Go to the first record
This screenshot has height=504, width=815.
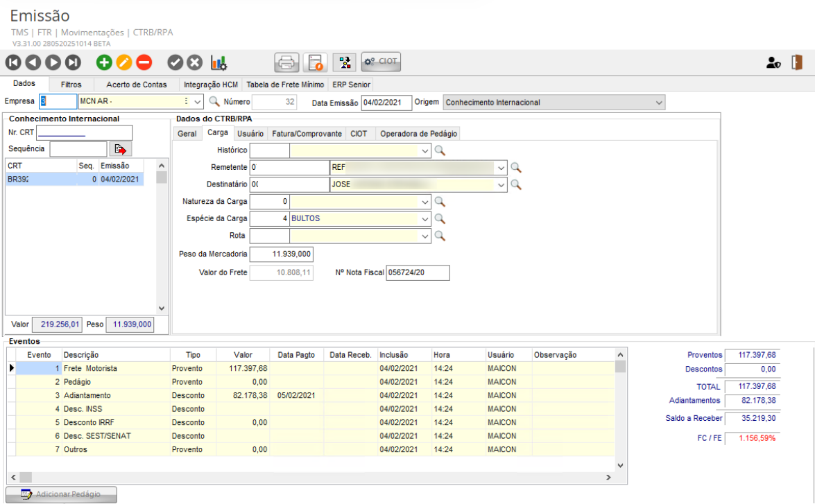[13, 62]
